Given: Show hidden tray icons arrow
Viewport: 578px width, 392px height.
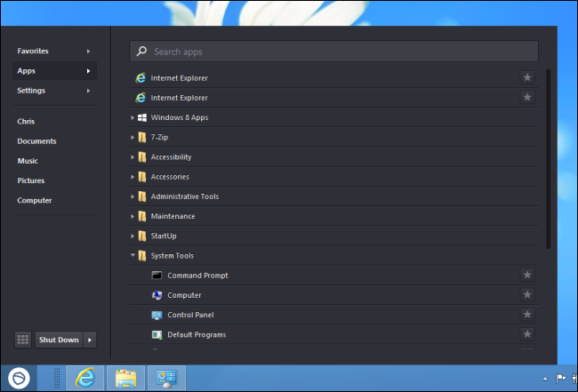Looking at the screenshot, I should coord(545,379).
